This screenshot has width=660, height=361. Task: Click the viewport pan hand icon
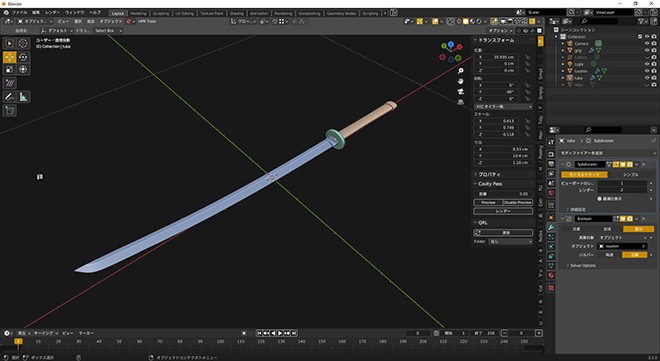tap(460, 81)
